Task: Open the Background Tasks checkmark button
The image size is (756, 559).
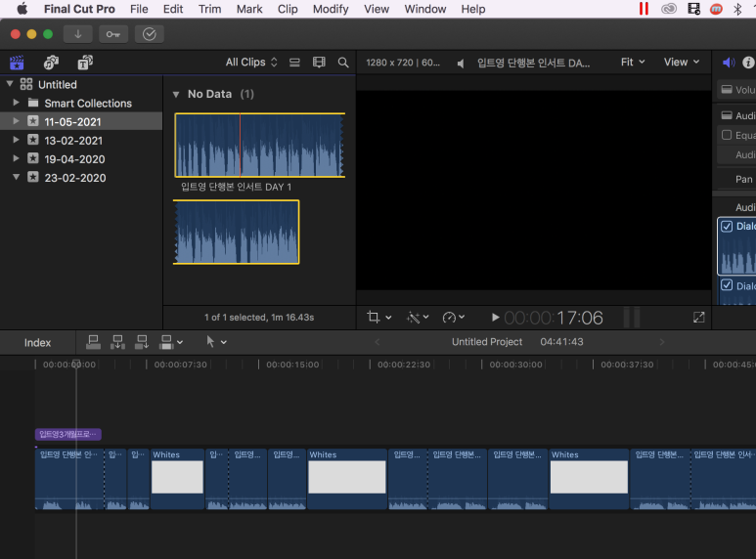Action: click(x=150, y=34)
